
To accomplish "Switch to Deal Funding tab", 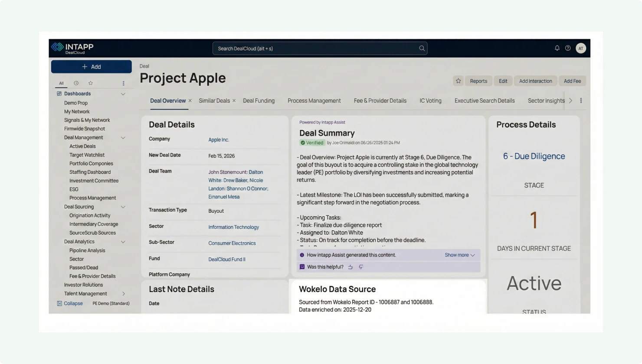I will coord(259,101).
